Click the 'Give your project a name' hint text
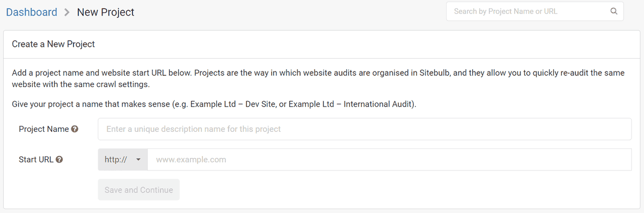Viewport: 644px width, 213px height. (214, 104)
